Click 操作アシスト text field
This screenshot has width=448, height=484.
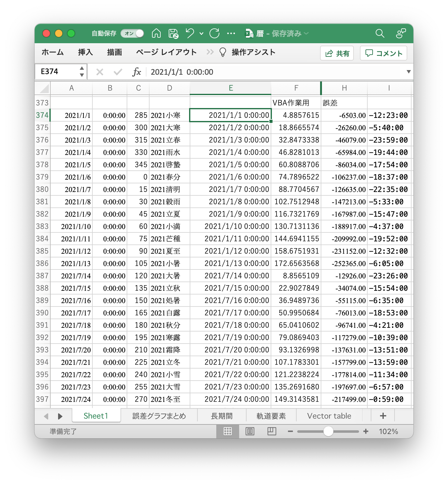(x=253, y=52)
